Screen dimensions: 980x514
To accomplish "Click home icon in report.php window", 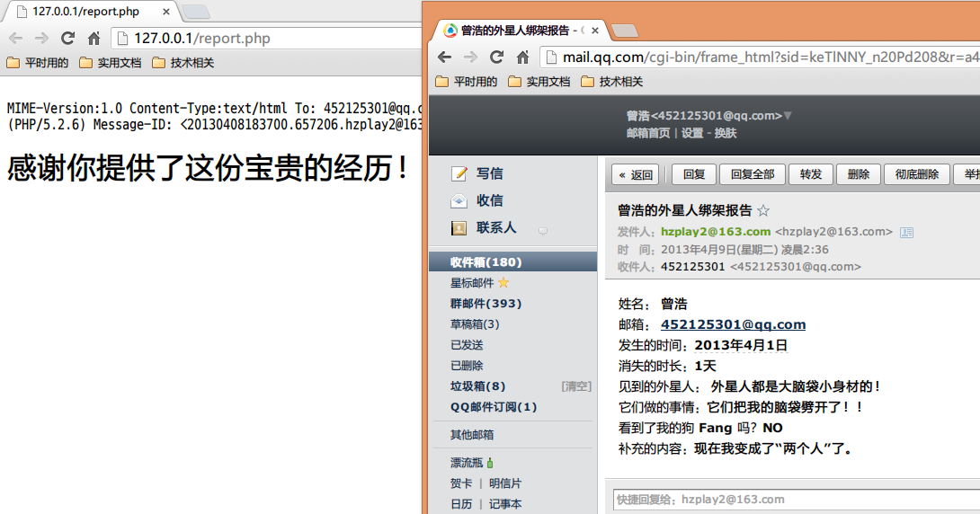I will 94,39.
